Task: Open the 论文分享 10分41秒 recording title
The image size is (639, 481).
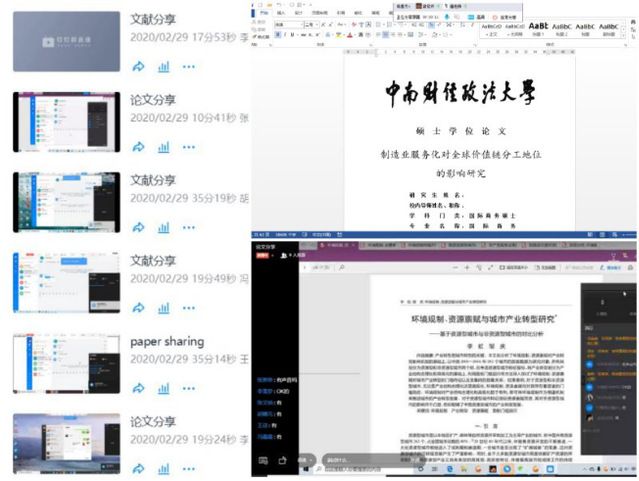Action: pyautogui.click(x=153, y=100)
